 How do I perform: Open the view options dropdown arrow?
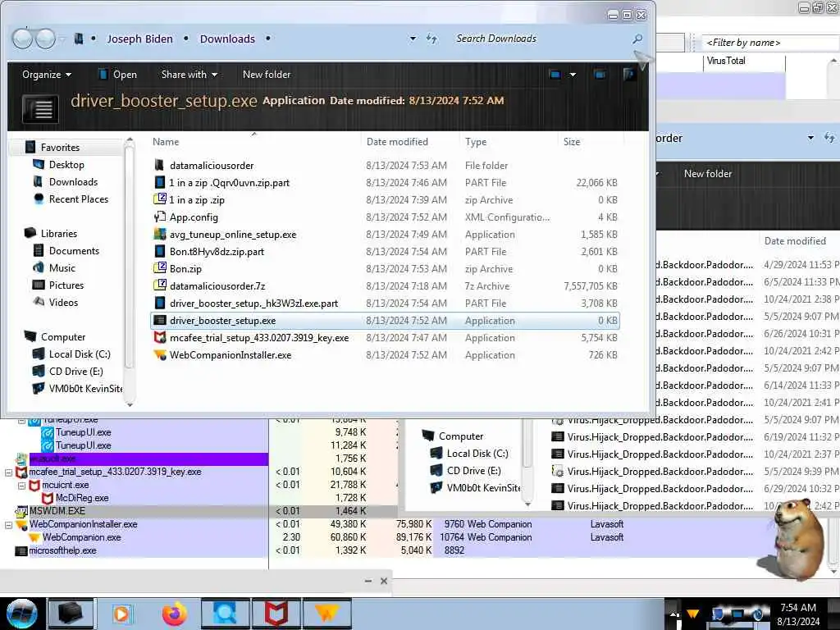[573, 75]
